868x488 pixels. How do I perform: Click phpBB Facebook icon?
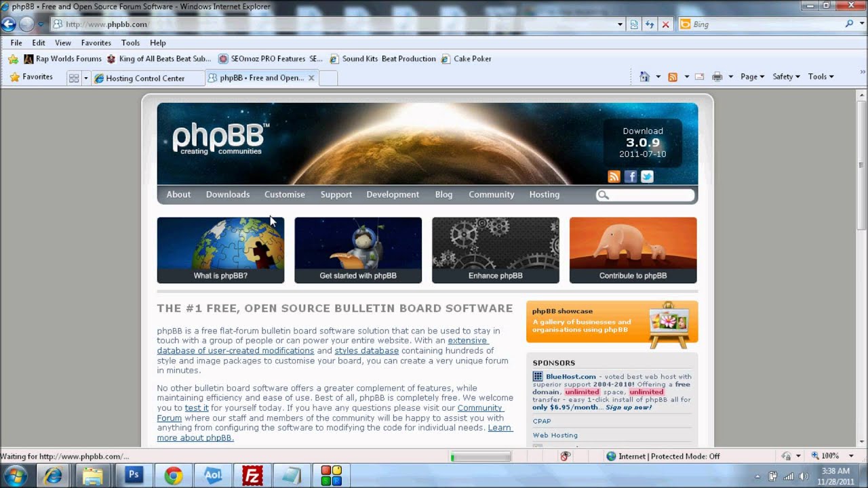(x=631, y=176)
